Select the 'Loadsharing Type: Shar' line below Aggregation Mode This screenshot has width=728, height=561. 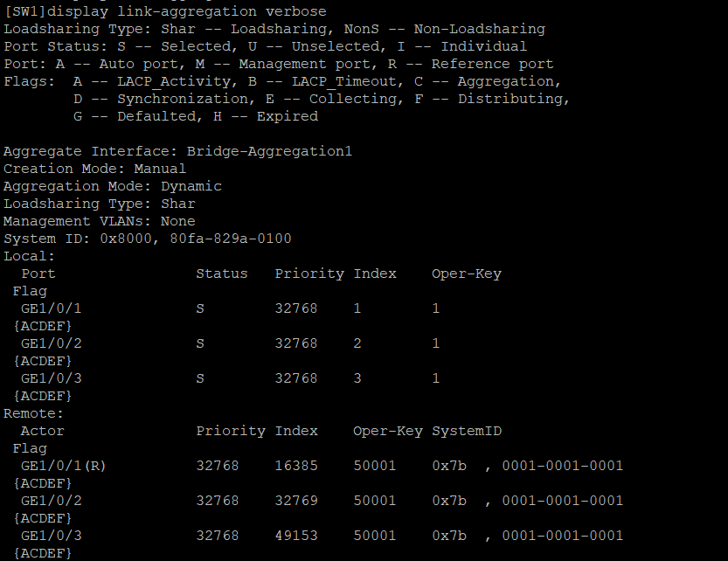click(x=100, y=204)
